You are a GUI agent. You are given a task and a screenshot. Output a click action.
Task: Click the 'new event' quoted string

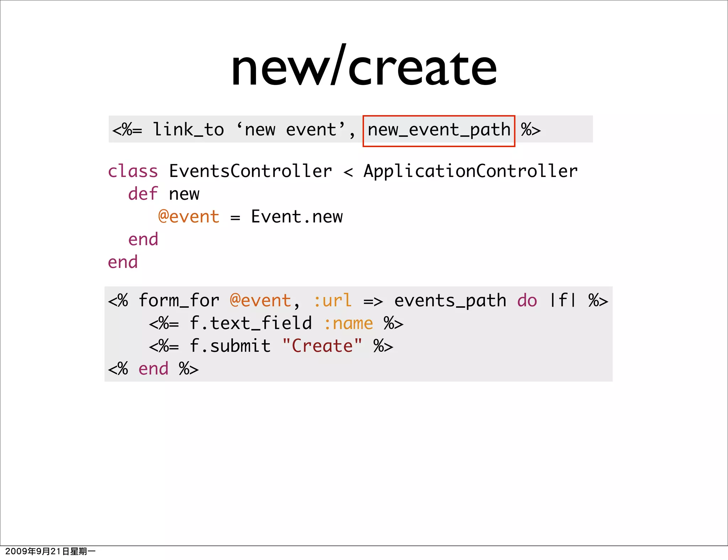[291, 130]
